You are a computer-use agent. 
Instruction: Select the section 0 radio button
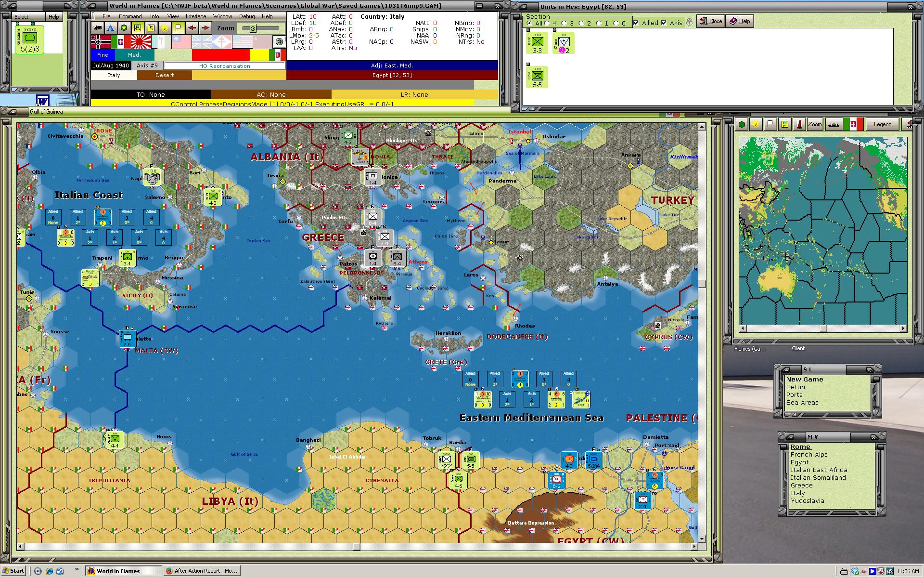point(616,23)
